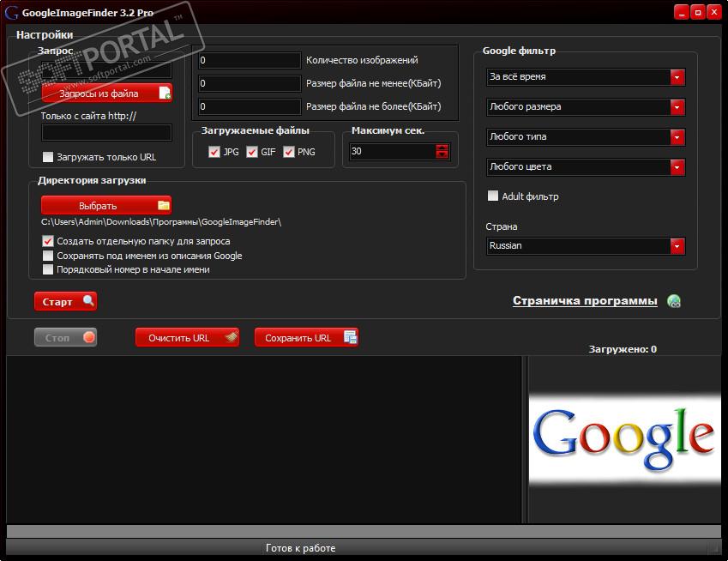Maximize the GoogleImageFinder window
Screen dimensions: 728x561
[x=697, y=13]
